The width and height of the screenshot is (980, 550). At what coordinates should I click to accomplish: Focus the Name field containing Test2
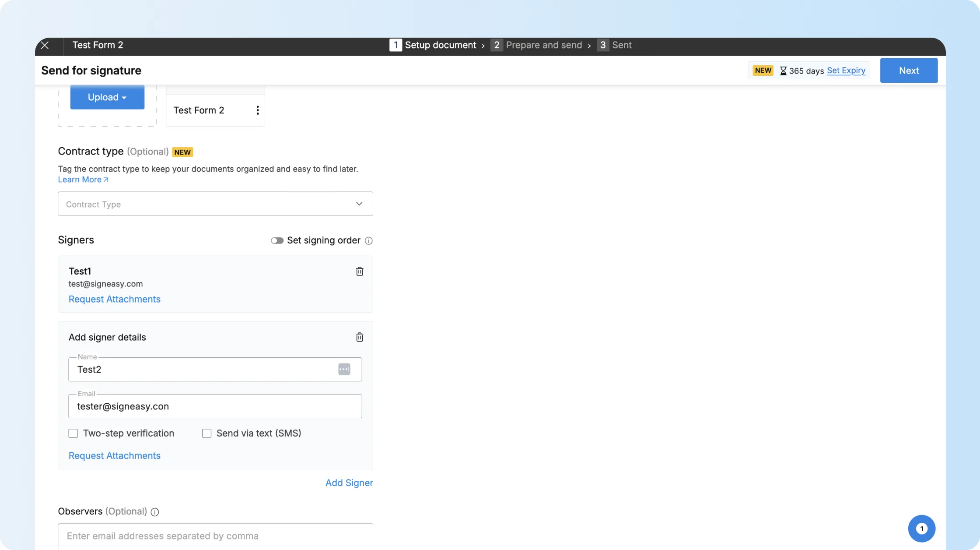[215, 369]
